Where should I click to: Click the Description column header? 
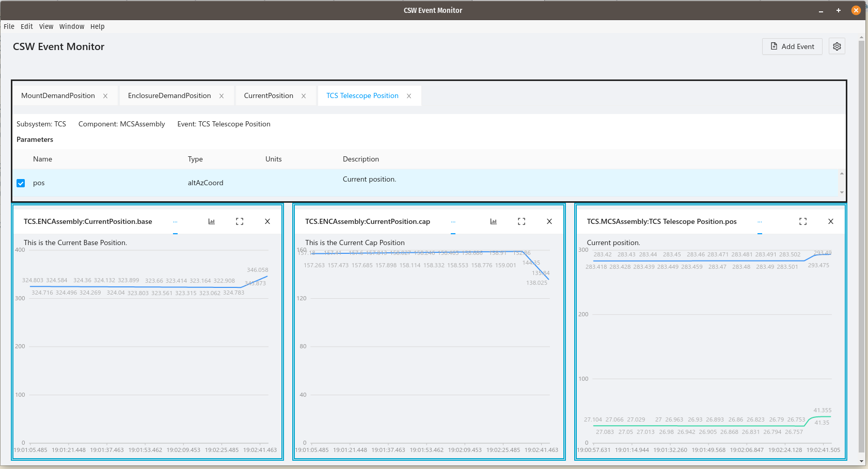coord(361,159)
